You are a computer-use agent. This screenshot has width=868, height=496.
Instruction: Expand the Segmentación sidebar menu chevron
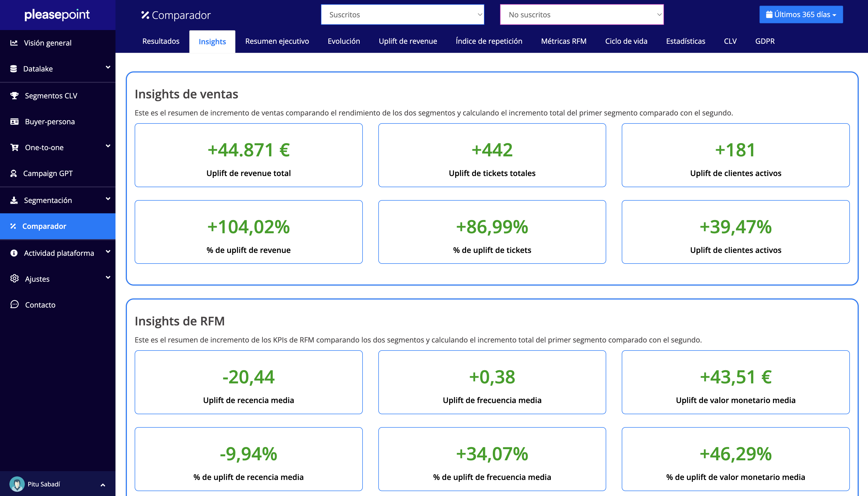click(x=108, y=199)
